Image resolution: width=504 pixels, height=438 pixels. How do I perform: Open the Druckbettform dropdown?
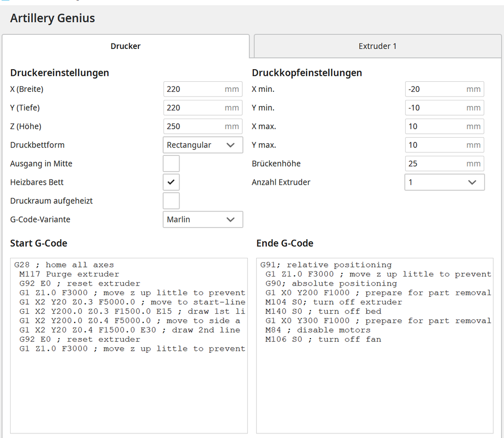coord(203,145)
